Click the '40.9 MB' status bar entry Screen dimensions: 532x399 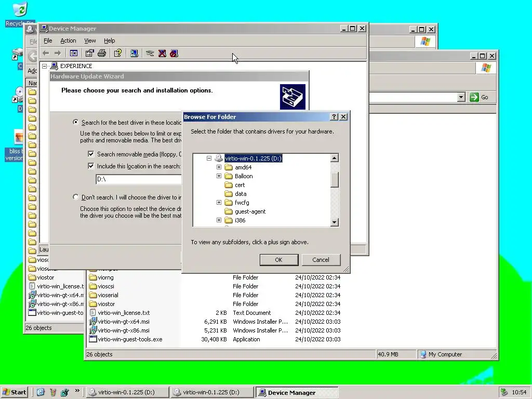tap(388, 354)
